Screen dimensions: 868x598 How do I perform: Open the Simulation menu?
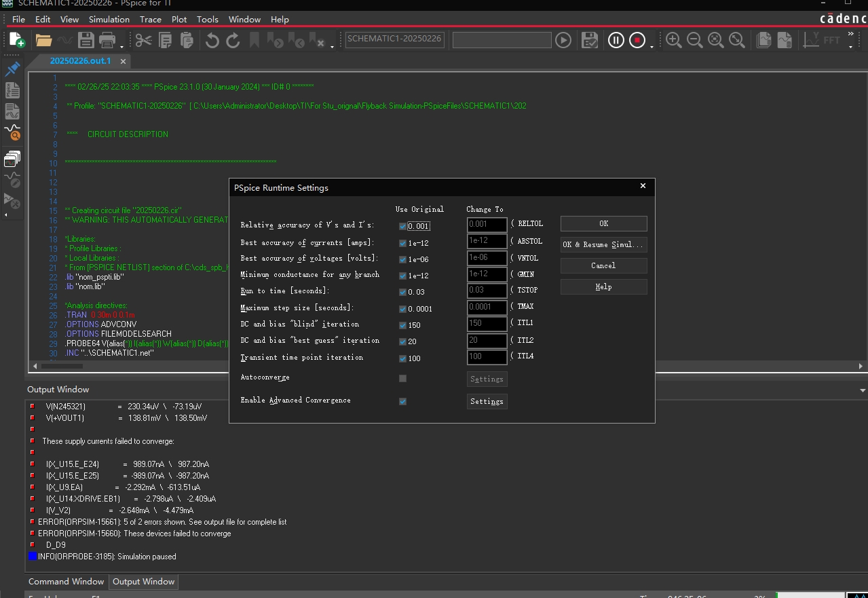pyautogui.click(x=109, y=19)
